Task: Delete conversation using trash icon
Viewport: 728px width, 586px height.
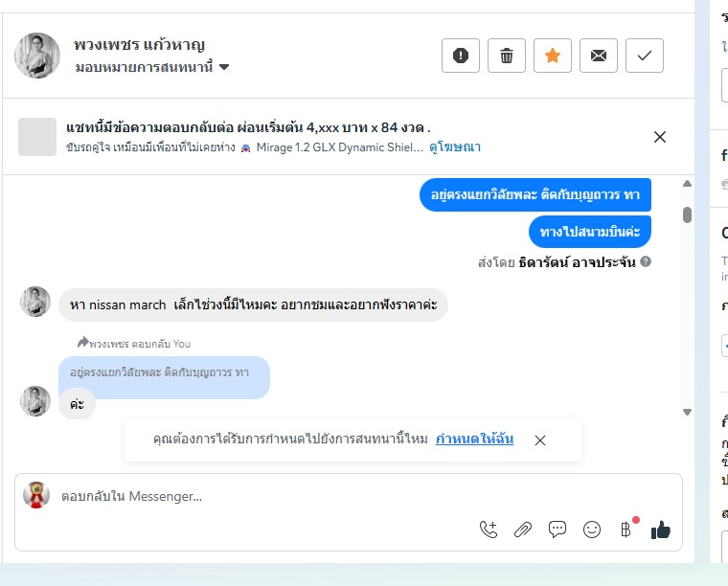Action: 507,56
